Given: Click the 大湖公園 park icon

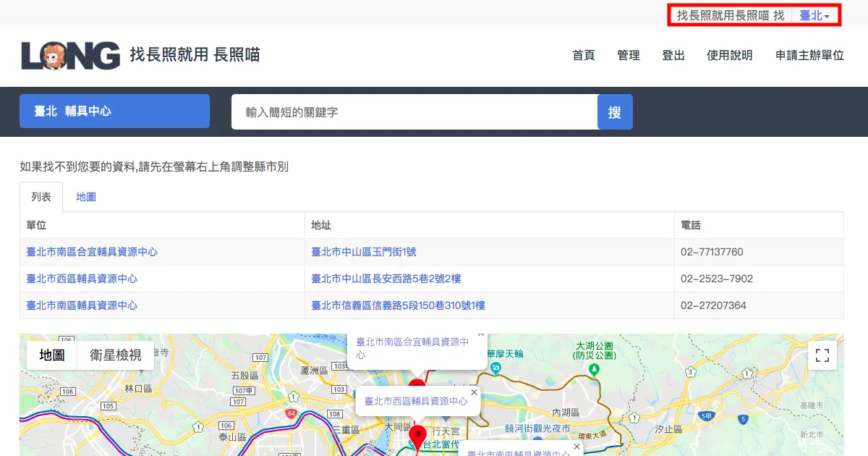Looking at the screenshot, I should pos(595,369).
